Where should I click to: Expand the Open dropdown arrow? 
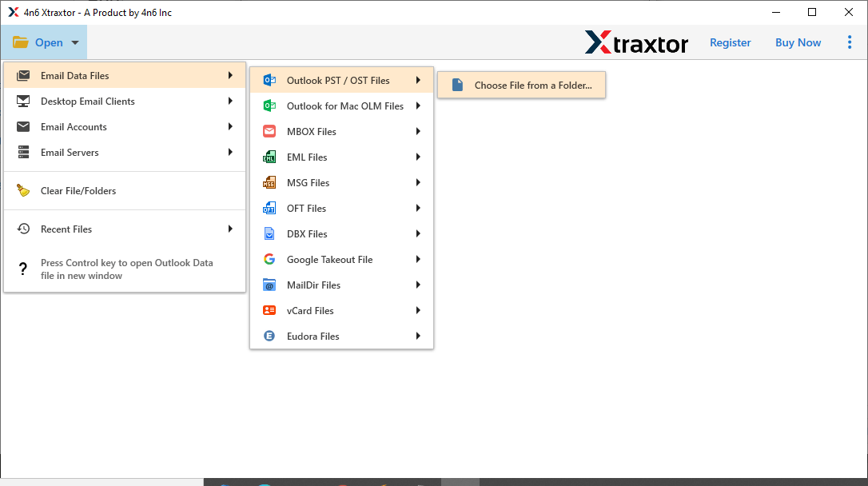[74, 42]
